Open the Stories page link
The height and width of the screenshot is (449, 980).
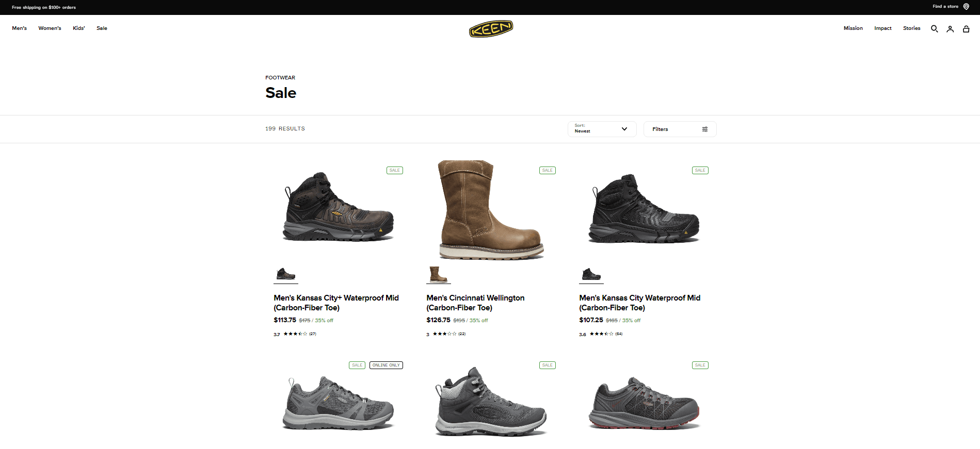coord(912,28)
